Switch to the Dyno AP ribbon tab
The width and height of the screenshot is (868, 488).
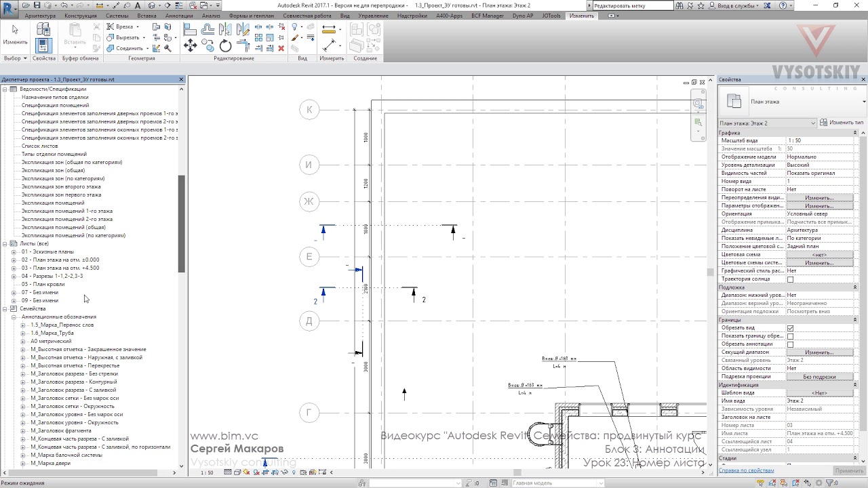click(x=523, y=16)
